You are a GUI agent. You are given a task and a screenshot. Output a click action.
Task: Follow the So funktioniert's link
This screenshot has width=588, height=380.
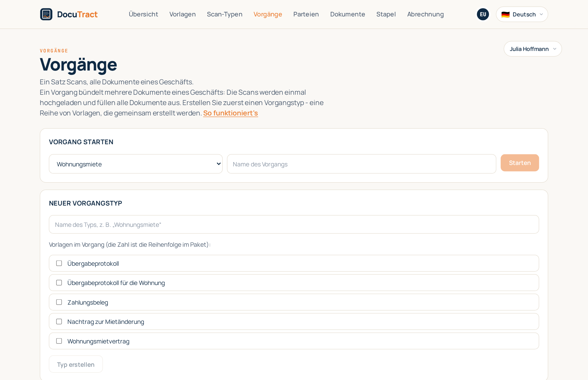231,113
